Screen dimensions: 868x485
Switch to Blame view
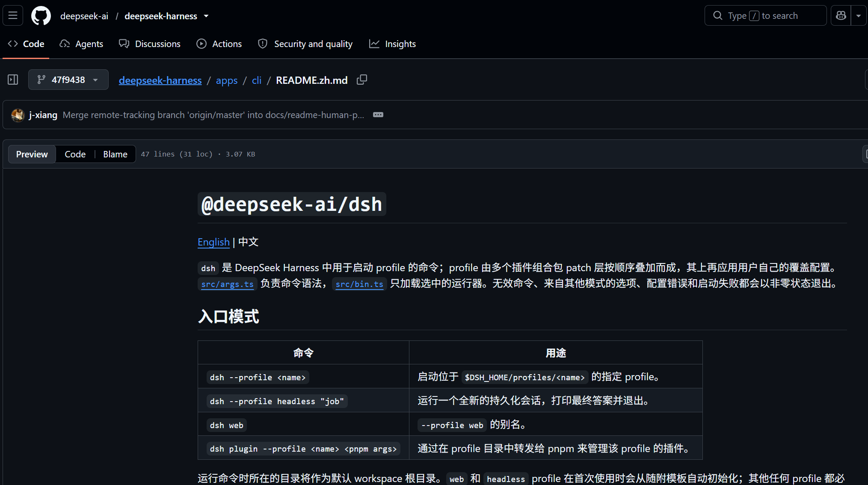pyautogui.click(x=116, y=154)
